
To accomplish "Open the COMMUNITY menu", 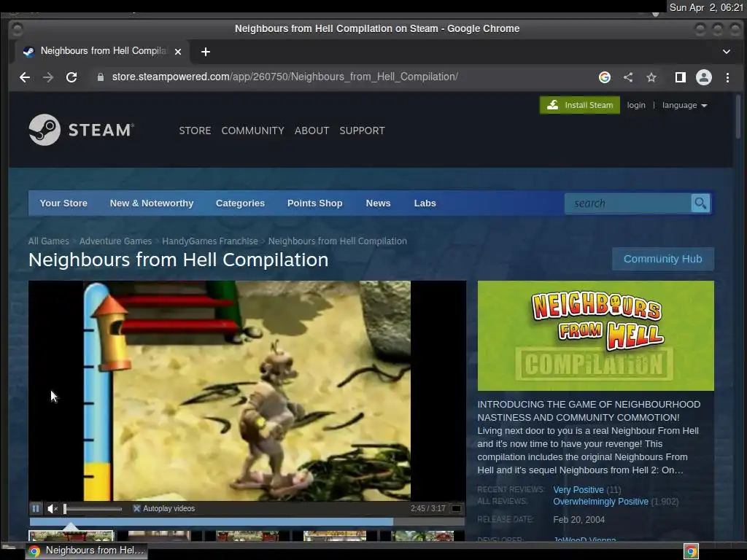I will click(x=252, y=131).
